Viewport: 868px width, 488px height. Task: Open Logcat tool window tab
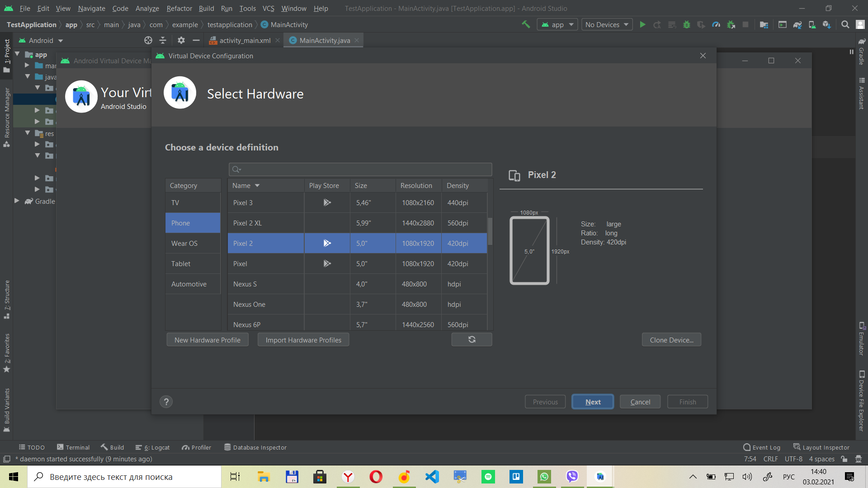click(152, 447)
